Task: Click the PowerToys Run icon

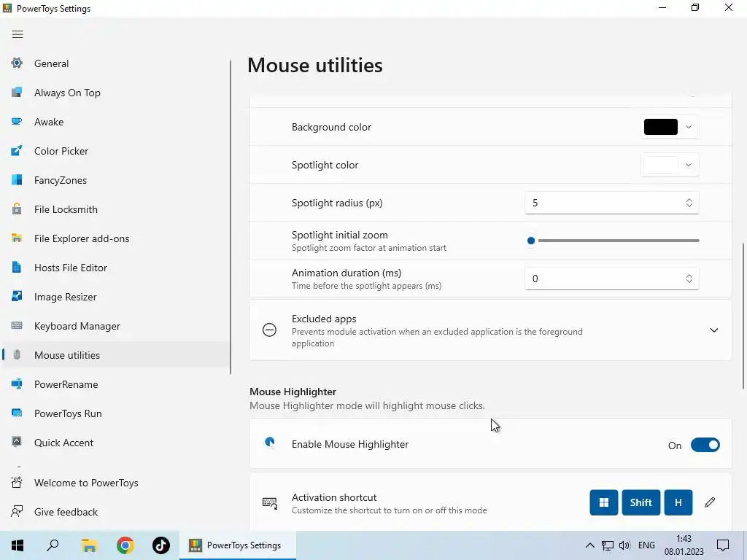Action: [17, 413]
